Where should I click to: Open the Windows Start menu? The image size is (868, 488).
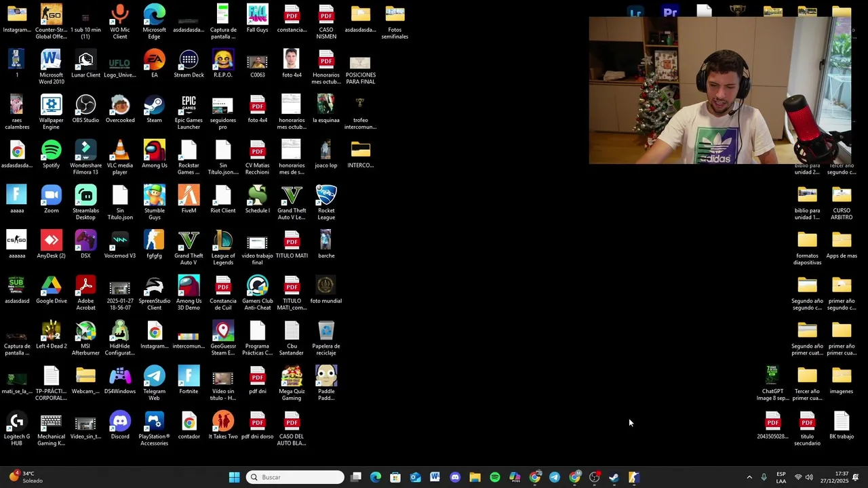pos(234,477)
